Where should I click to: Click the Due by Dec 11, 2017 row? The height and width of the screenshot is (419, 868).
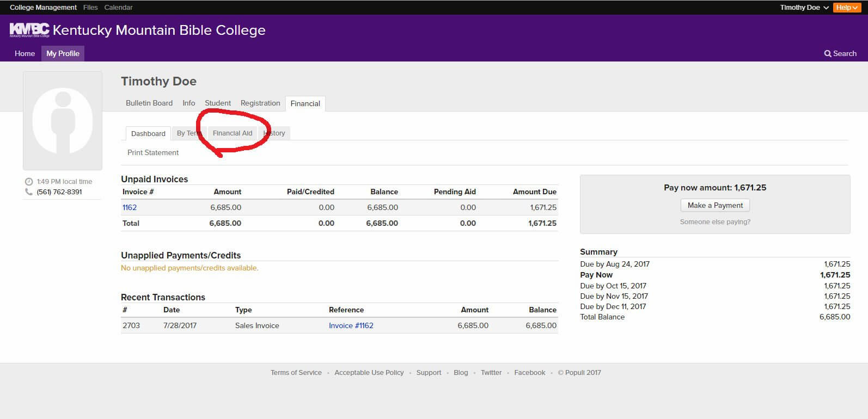pyautogui.click(x=715, y=306)
